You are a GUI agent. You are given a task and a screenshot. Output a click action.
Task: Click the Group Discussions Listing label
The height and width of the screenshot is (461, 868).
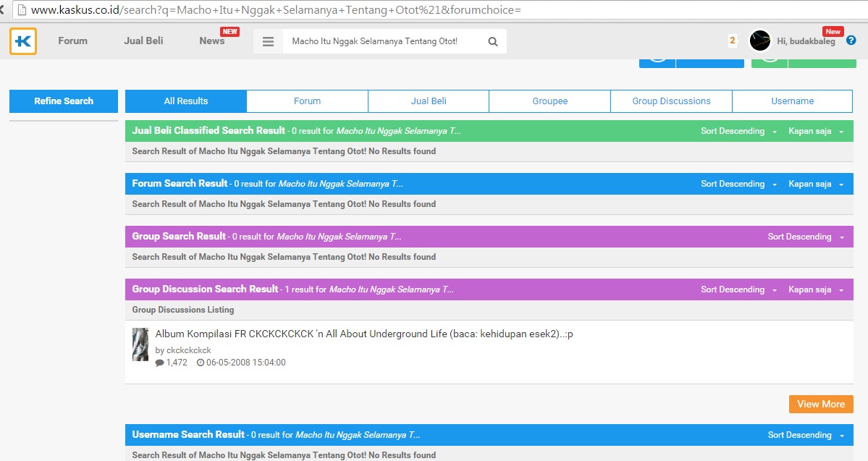[x=183, y=310]
